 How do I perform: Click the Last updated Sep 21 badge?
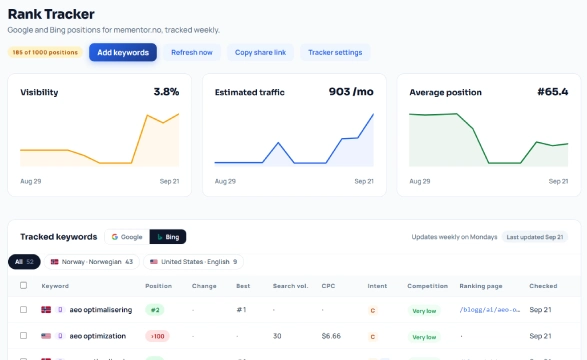coord(535,237)
